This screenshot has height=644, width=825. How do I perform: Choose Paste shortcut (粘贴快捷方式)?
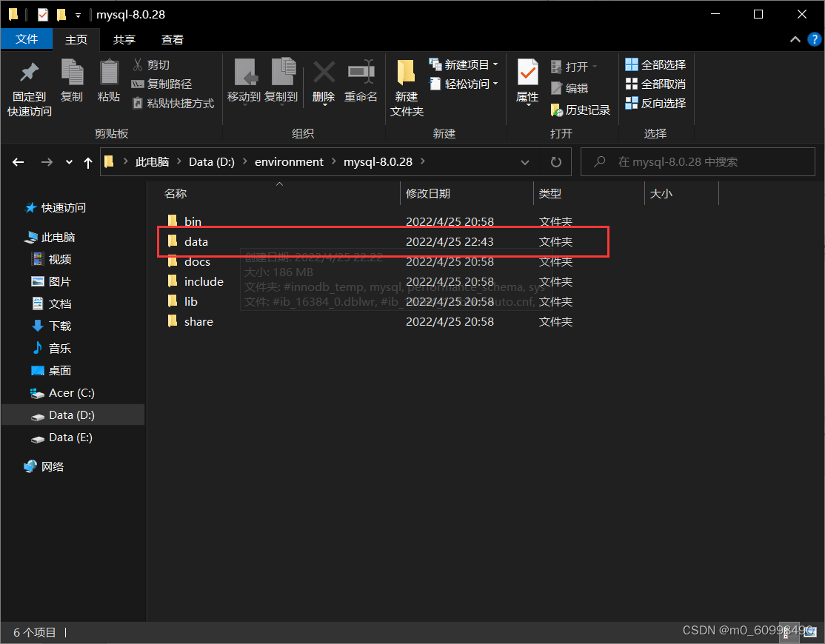point(173,103)
